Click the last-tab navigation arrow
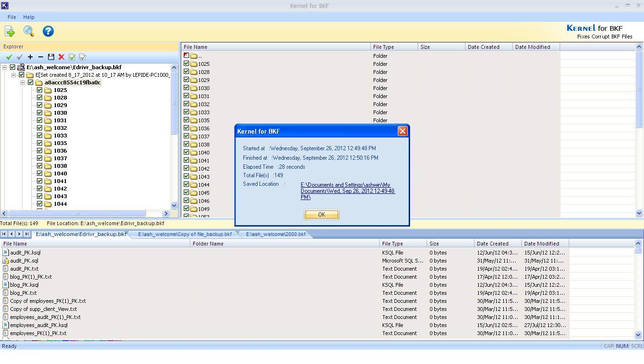Viewport: 644px width, 364px height. [27, 234]
